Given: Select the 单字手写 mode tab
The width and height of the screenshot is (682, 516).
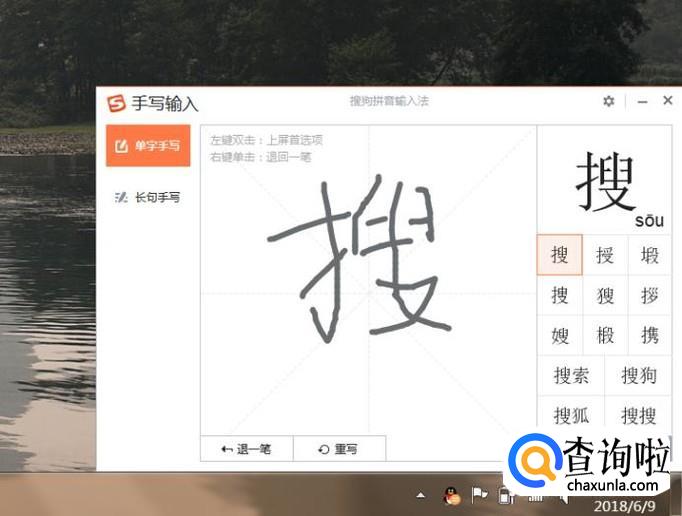Looking at the screenshot, I should coord(148,146).
